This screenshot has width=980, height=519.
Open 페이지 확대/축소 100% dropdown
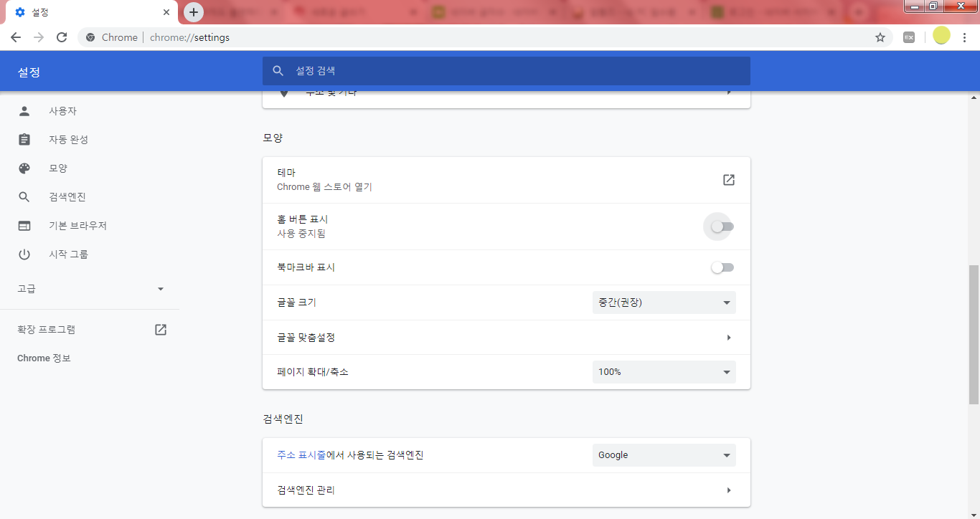[x=664, y=372]
